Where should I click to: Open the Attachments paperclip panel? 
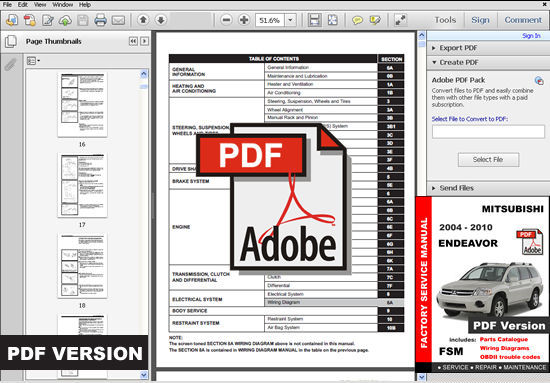[x=11, y=65]
